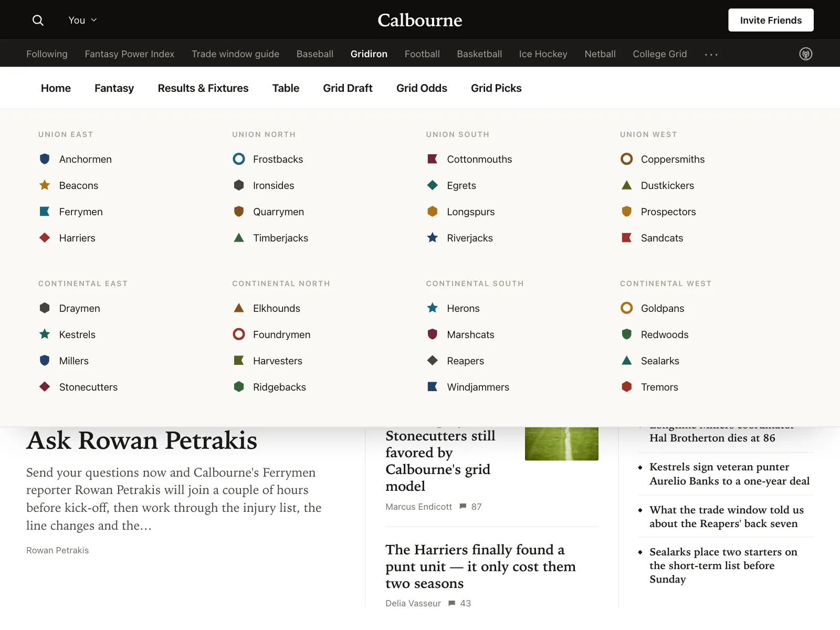Click the Timberjacks triangle icon
This screenshot has width=840, height=630.
239,237
